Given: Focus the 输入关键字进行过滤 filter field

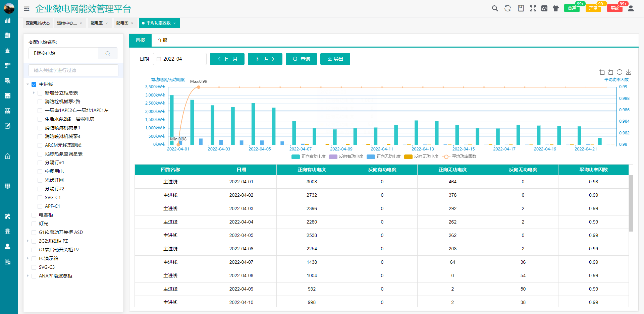Looking at the screenshot, I should pyautogui.click(x=73, y=70).
